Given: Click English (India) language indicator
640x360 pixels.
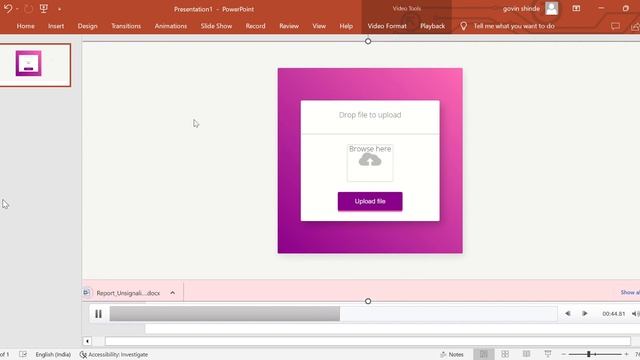Looking at the screenshot, I should 53,355.
